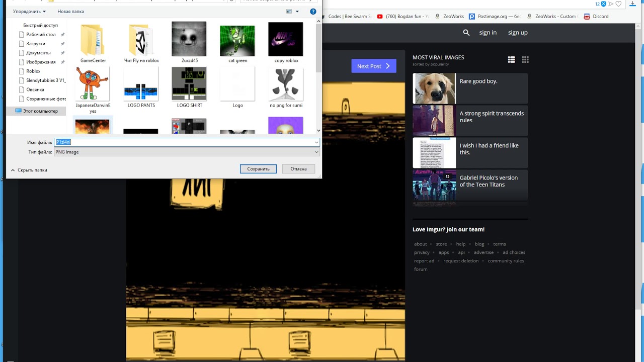This screenshot has height=362, width=644.
Task: Open the privacy footer link
Action: (422, 252)
